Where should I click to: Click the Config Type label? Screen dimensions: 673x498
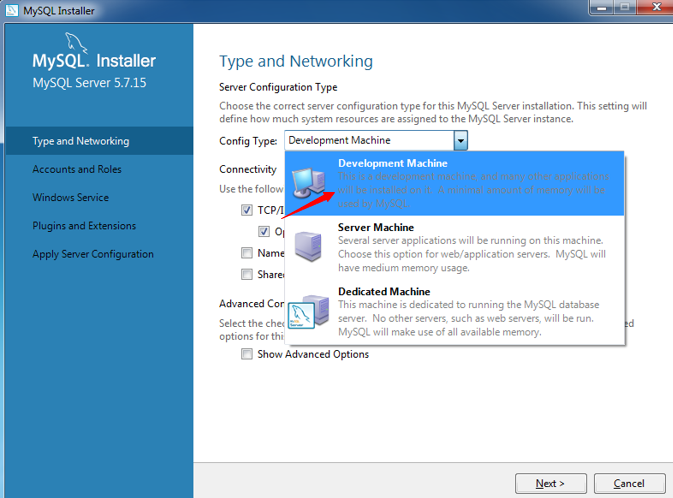(x=248, y=141)
